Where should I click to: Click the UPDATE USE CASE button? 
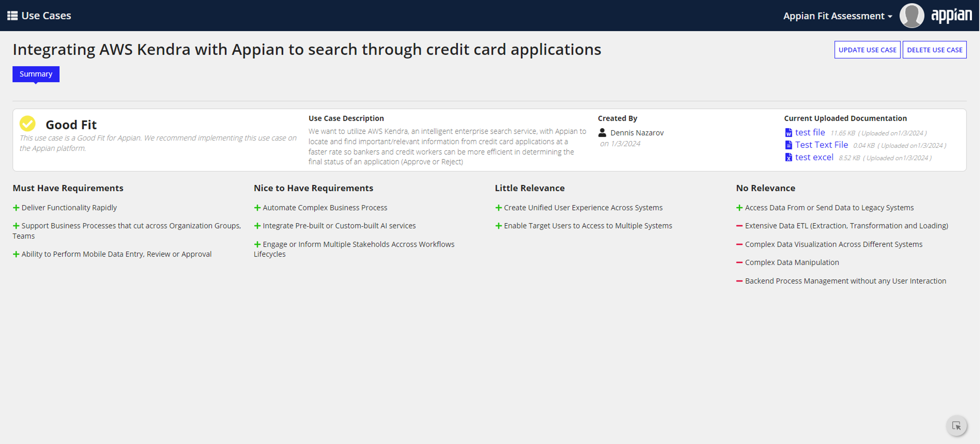pos(867,50)
